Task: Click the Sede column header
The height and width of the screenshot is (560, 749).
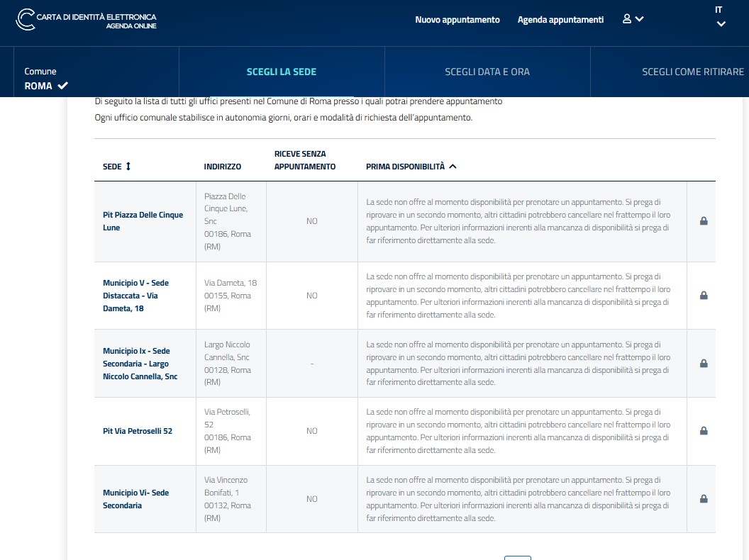Action: 112,166
